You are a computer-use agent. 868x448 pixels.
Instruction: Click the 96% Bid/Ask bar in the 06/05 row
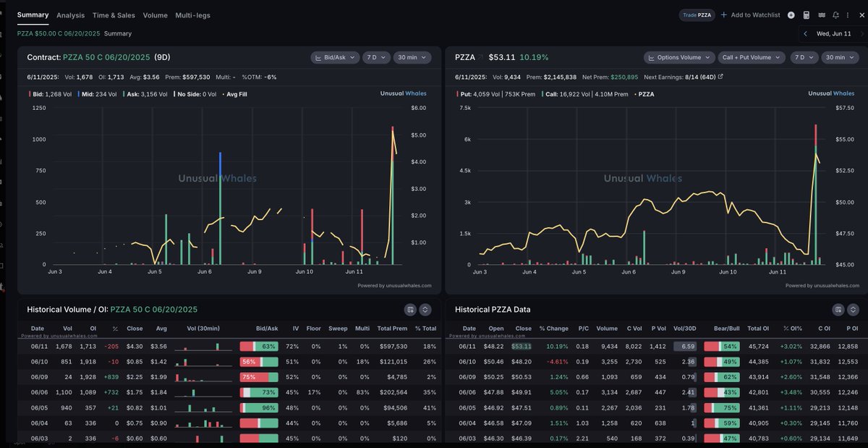[x=259, y=407]
